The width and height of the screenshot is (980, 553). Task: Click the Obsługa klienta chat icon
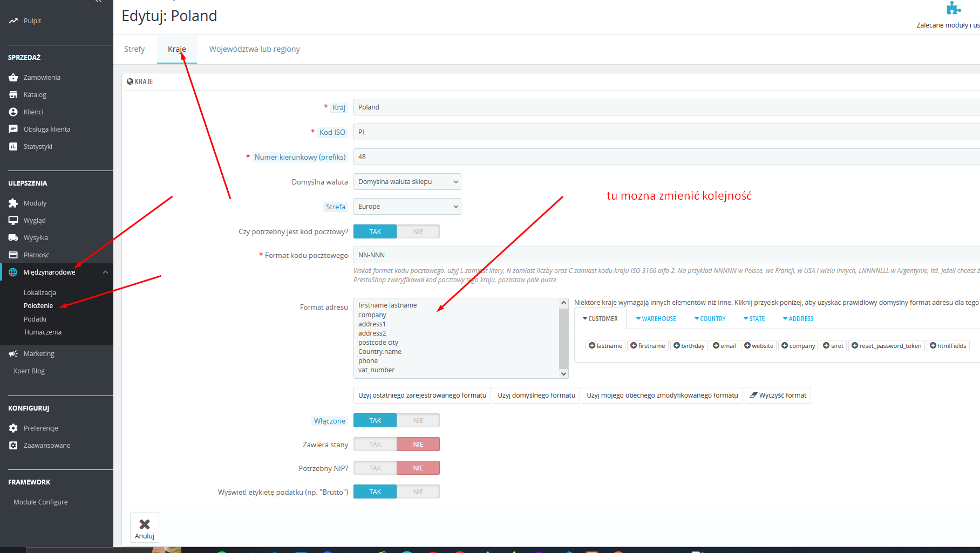pyautogui.click(x=13, y=129)
